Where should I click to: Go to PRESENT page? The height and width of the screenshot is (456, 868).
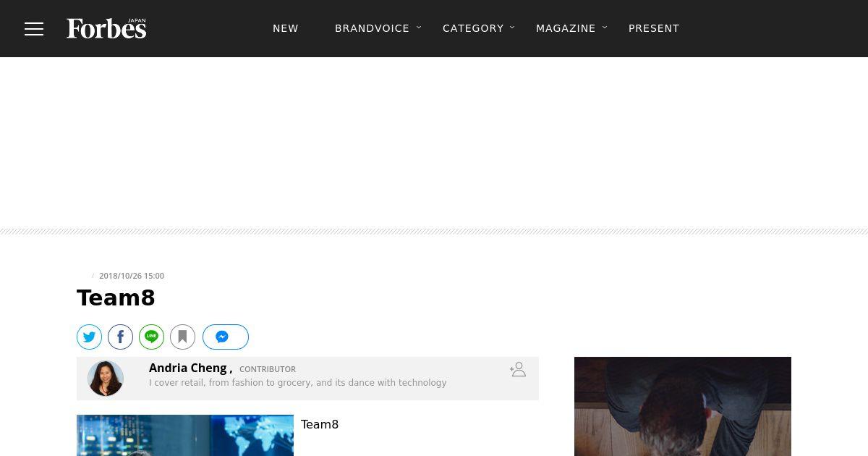pos(654,28)
